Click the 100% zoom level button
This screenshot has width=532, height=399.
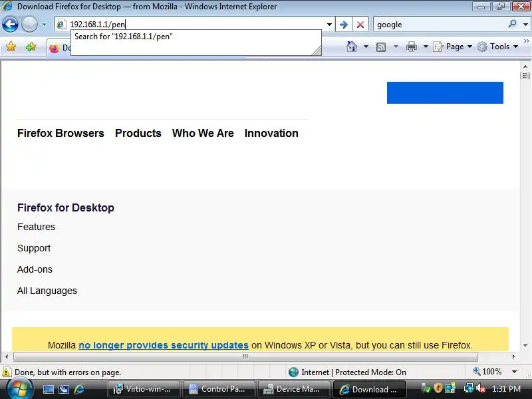[487, 372]
